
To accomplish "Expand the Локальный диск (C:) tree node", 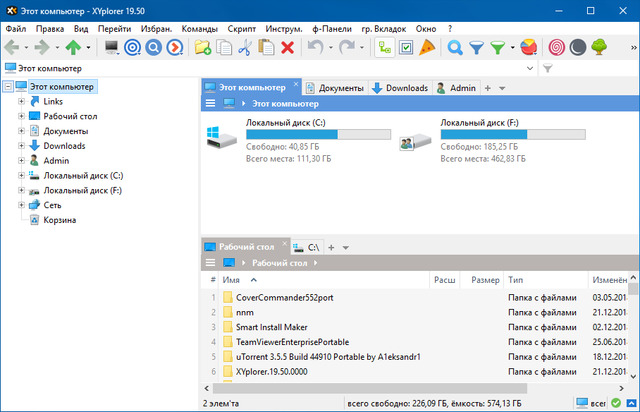I will [x=21, y=175].
